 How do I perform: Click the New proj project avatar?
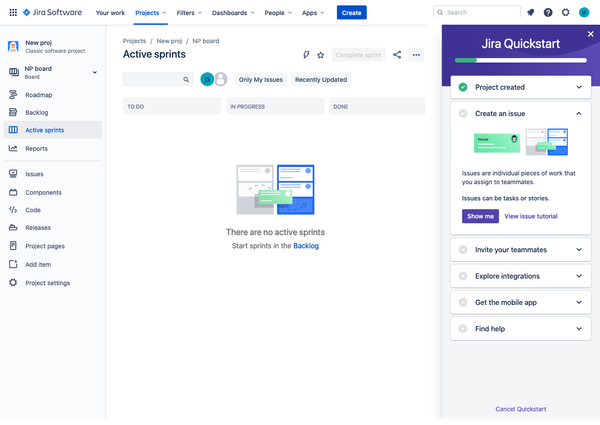click(13, 46)
